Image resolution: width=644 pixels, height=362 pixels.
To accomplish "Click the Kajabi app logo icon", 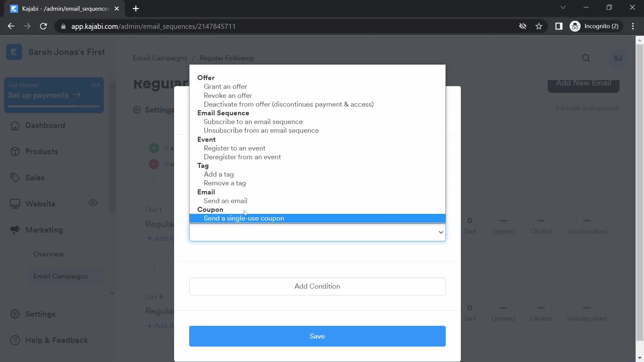I will click(14, 52).
